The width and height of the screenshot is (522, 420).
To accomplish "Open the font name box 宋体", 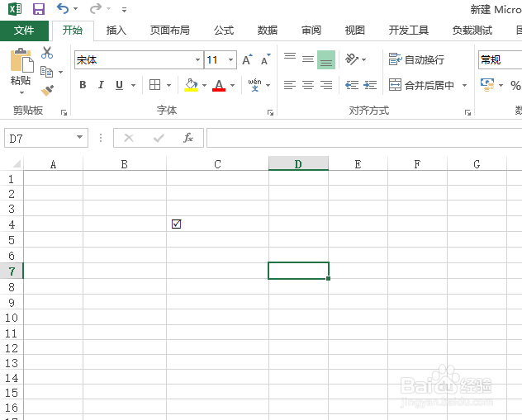I will click(x=139, y=60).
